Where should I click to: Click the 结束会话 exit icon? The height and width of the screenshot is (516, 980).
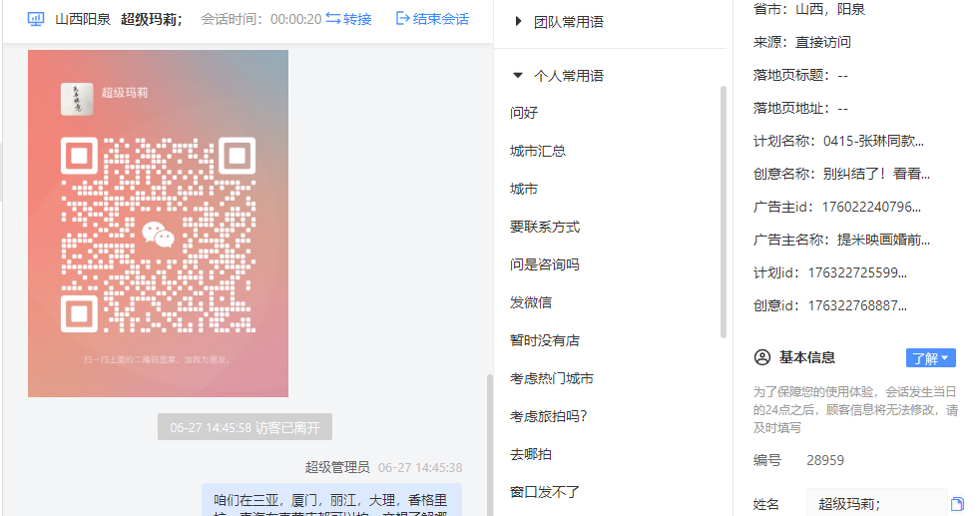tap(403, 19)
